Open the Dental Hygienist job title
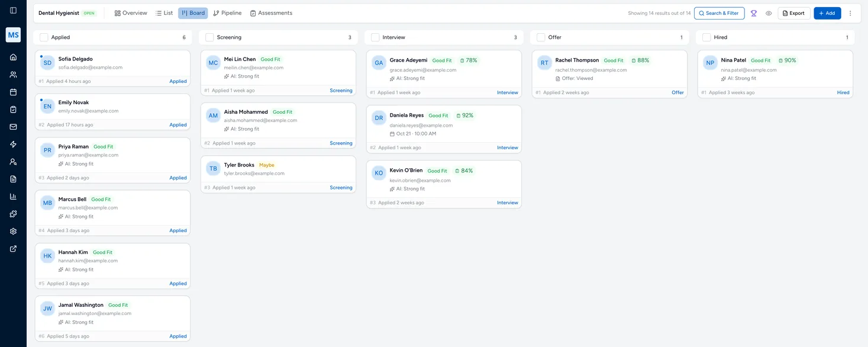Viewport: 868px width, 347px height. click(59, 13)
